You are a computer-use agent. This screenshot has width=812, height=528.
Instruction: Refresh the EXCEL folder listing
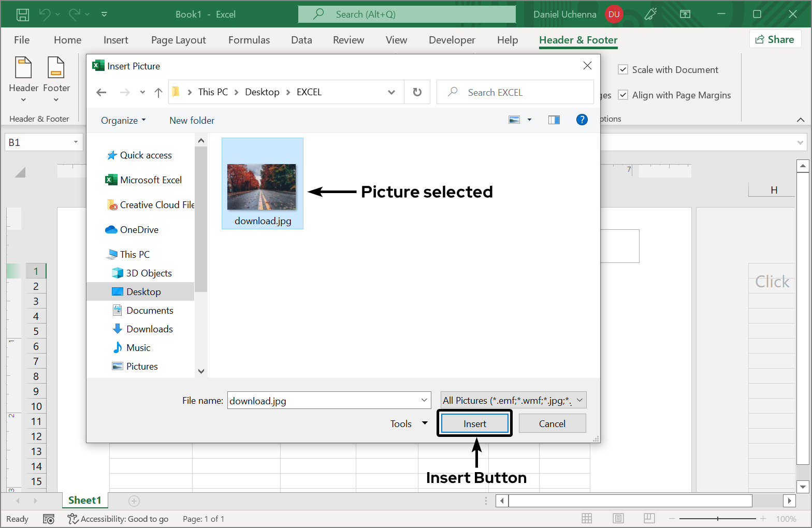coord(417,92)
